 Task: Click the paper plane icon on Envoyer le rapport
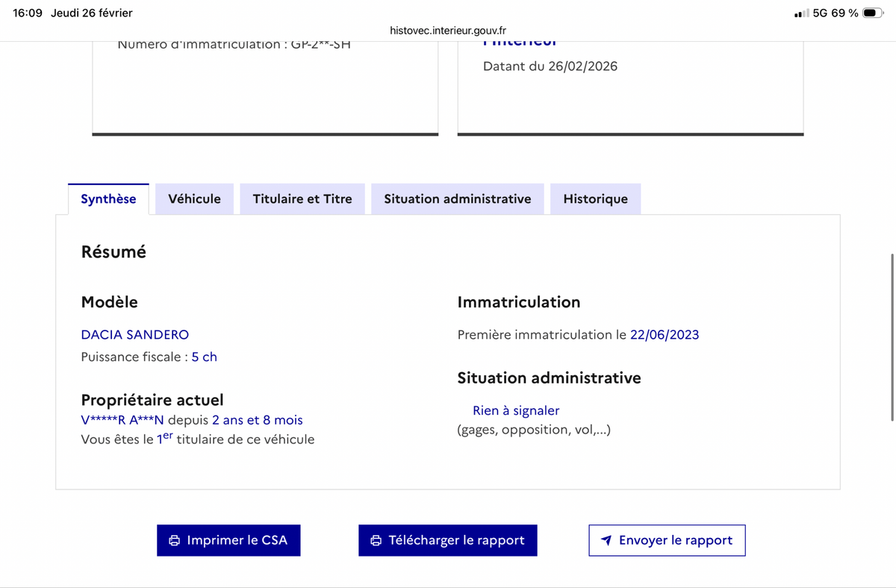(606, 540)
